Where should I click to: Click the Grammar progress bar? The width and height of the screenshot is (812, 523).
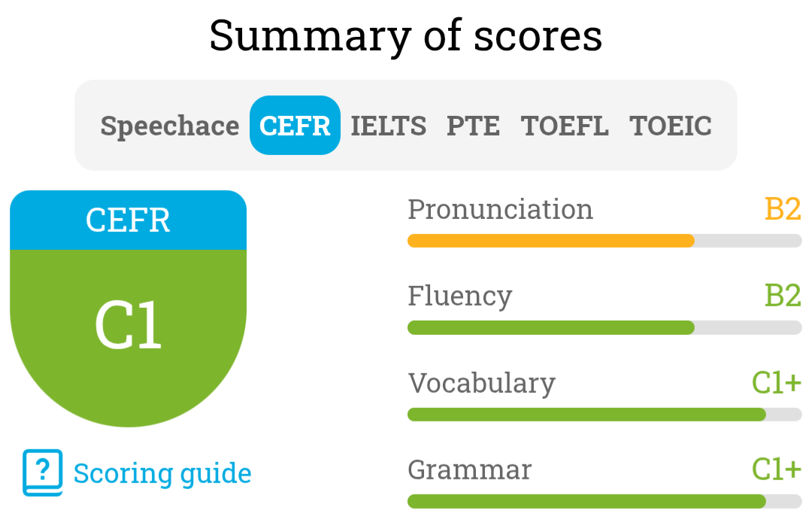coord(586,501)
